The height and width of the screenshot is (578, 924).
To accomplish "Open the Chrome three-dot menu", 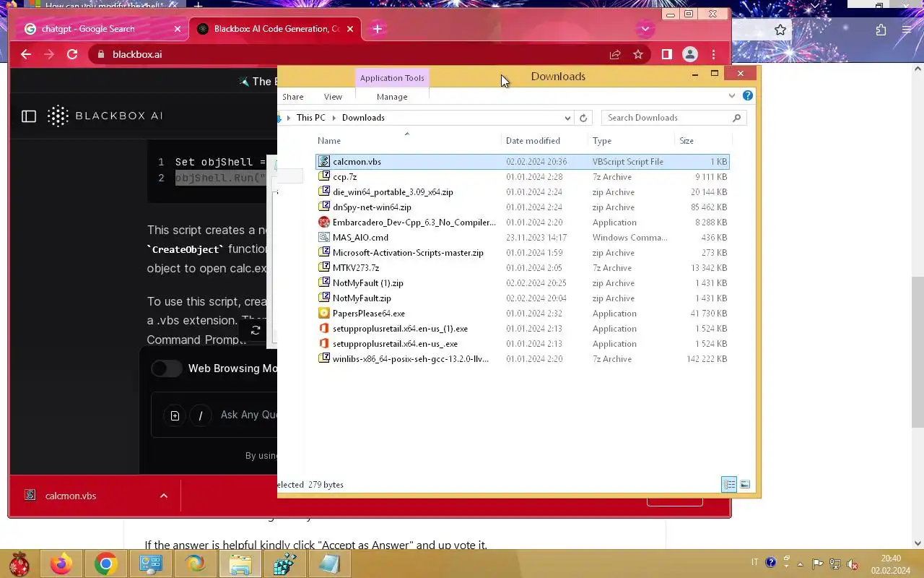I will [x=713, y=54].
